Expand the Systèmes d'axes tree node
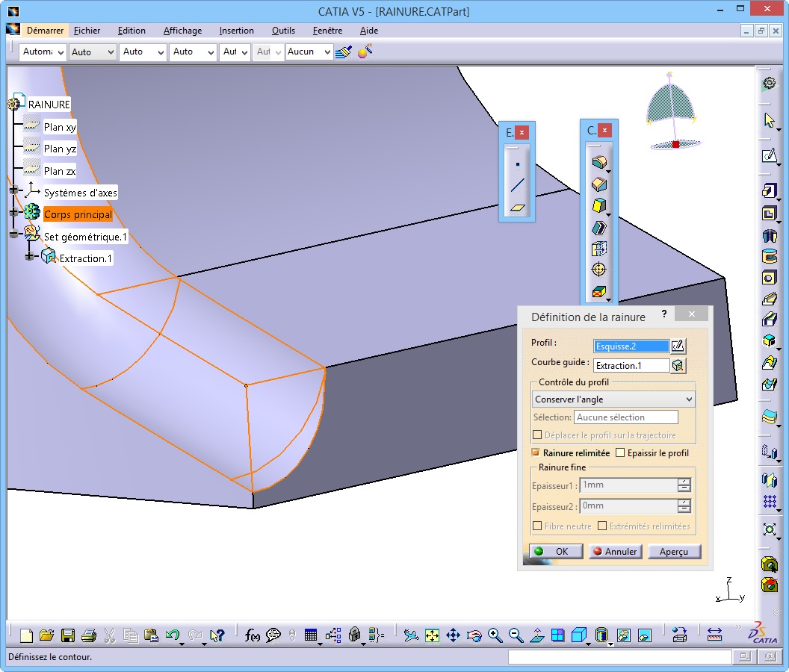The image size is (789, 672). pyautogui.click(x=14, y=190)
